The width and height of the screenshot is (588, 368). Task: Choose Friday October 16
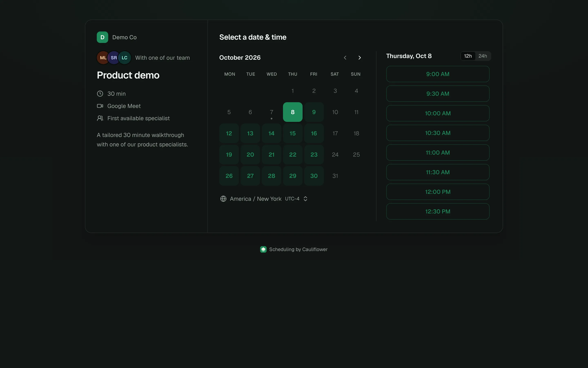click(x=314, y=133)
